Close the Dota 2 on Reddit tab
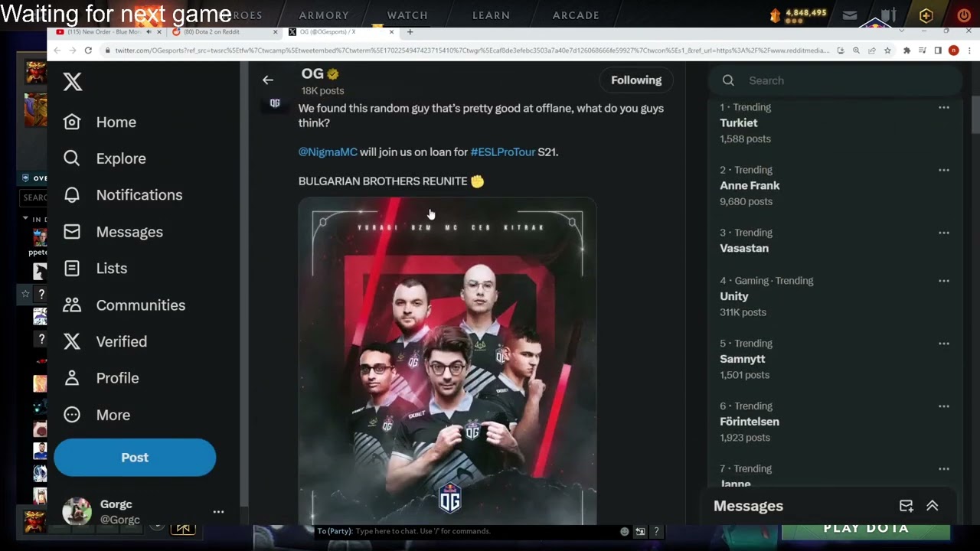Screen dimensions: 980x551 point(276,32)
